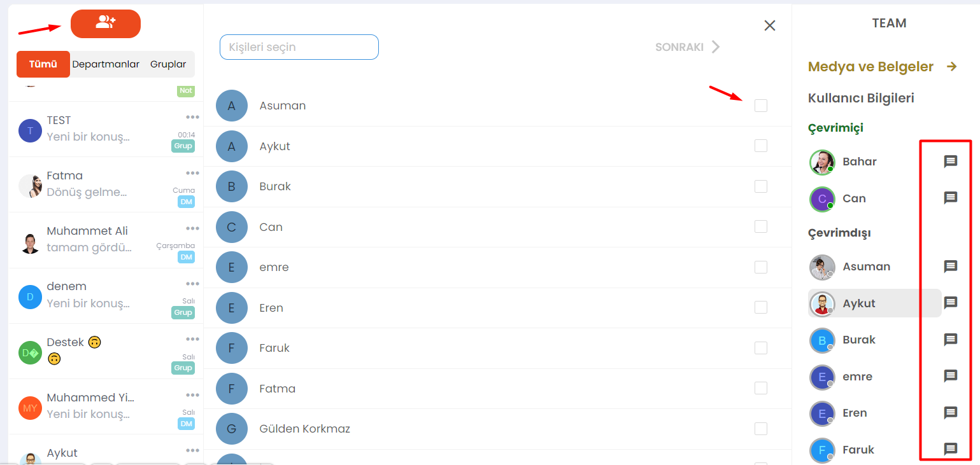Select Bahar's avatar in the Team panel
The width and height of the screenshot is (980, 465).
[x=822, y=162]
